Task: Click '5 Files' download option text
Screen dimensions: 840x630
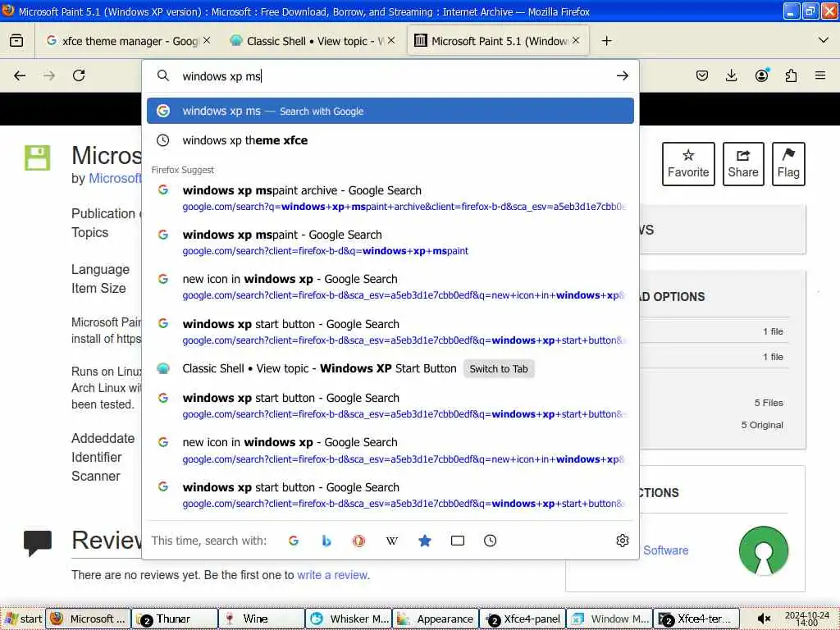Action: [769, 403]
